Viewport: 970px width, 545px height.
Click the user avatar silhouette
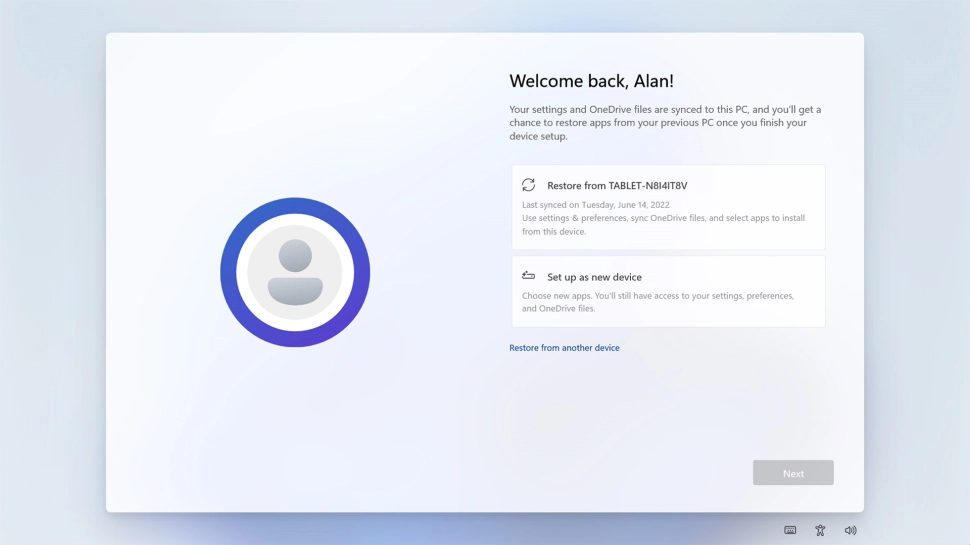click(295, 272)
